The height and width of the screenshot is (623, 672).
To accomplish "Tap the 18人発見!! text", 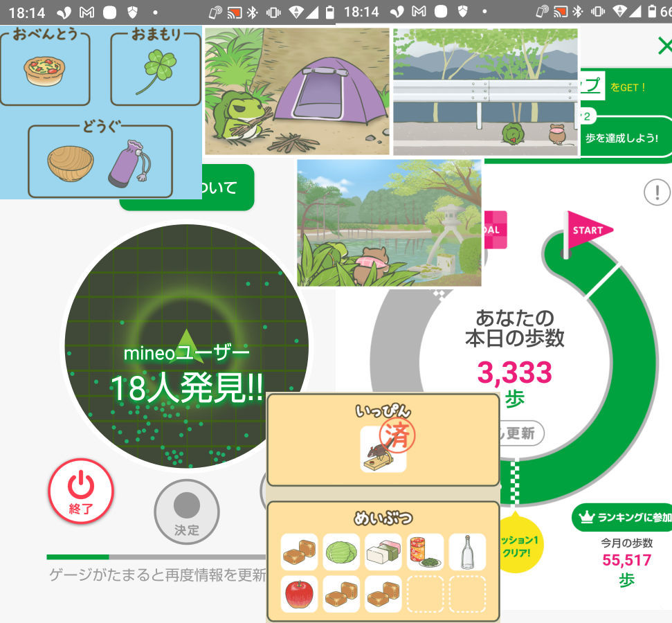I will coord(187,388).
